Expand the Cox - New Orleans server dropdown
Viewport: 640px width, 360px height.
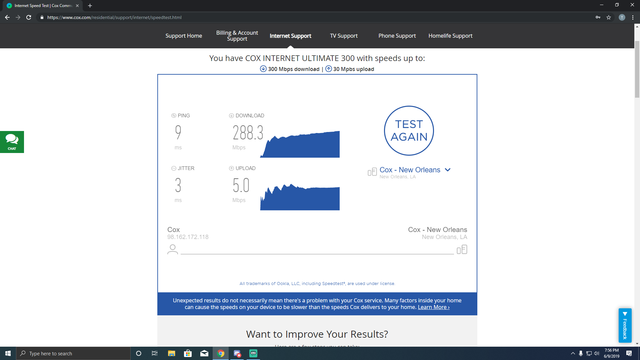pyautogui.click(x=415, y=170)
